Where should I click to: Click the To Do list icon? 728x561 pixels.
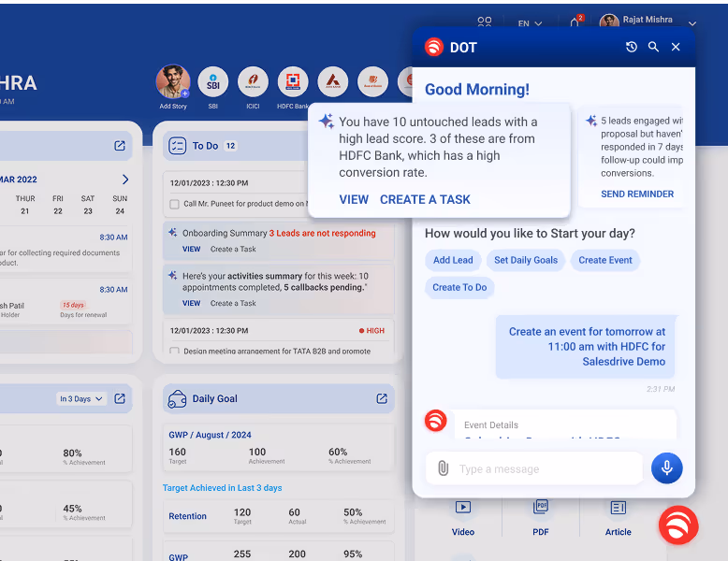pyautogui.click(x=178, y=146)
